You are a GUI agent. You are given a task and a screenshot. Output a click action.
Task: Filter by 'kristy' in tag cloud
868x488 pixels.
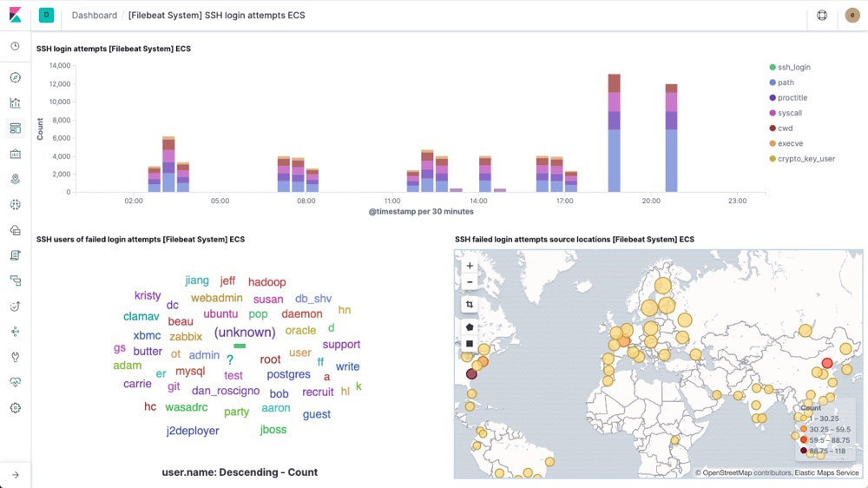148,296
